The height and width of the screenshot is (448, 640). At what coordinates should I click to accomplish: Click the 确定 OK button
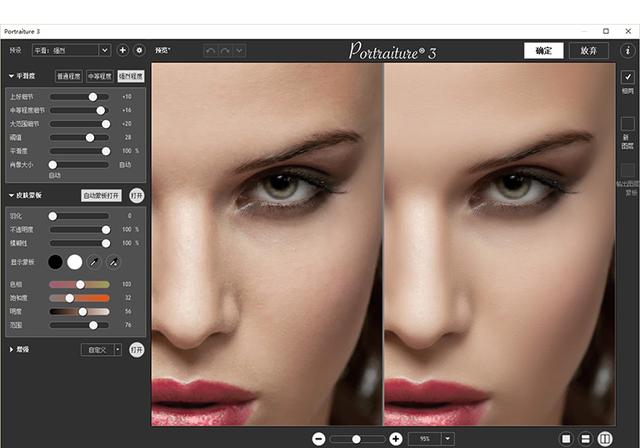[x=544, y=51]
